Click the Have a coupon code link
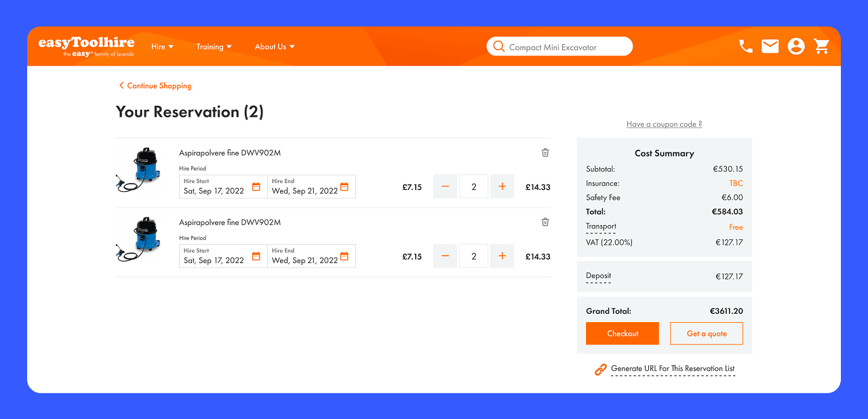The height and width of the screenshot is (419, 868). (x=664, y=124)
